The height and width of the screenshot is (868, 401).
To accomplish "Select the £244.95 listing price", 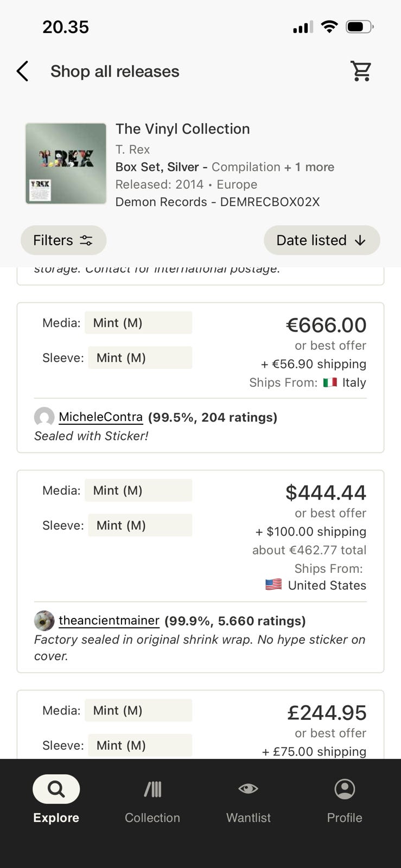I will (x=327, y=713).
